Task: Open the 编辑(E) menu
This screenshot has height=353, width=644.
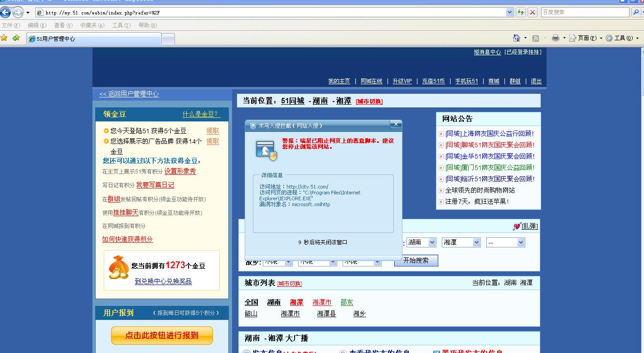Action: click(37, 25)
